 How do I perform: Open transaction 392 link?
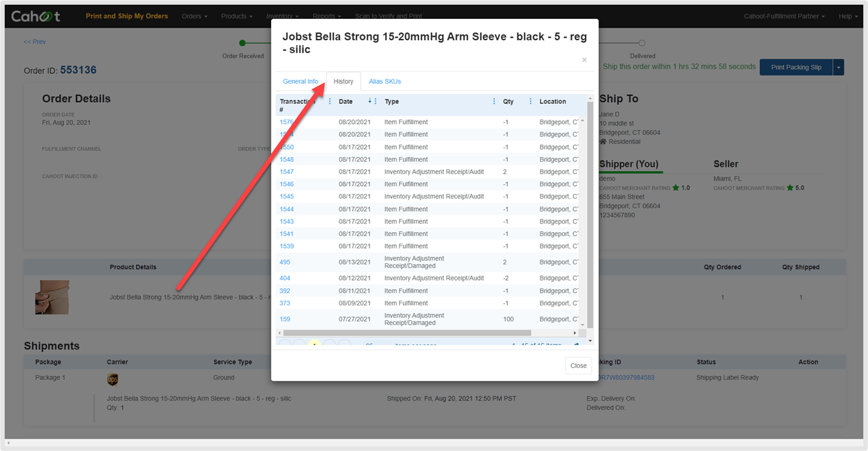click(x=285, y=291)
